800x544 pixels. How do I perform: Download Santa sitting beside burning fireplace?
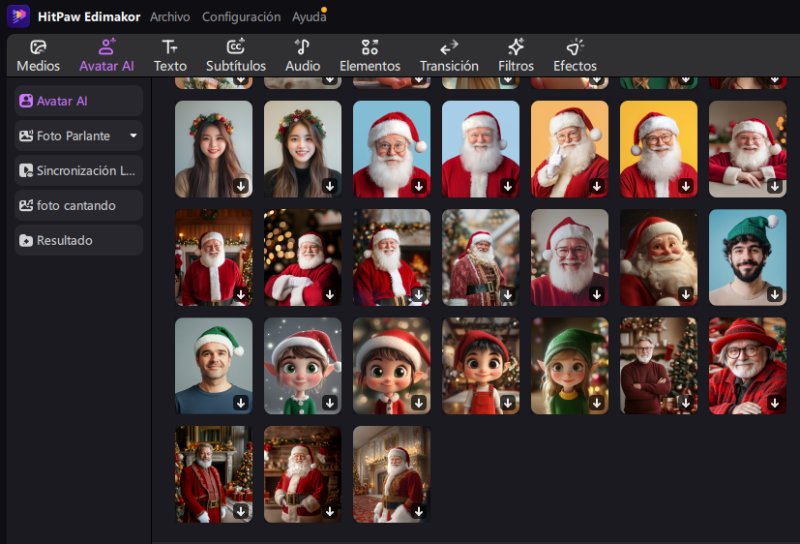[x=419, y=294]
